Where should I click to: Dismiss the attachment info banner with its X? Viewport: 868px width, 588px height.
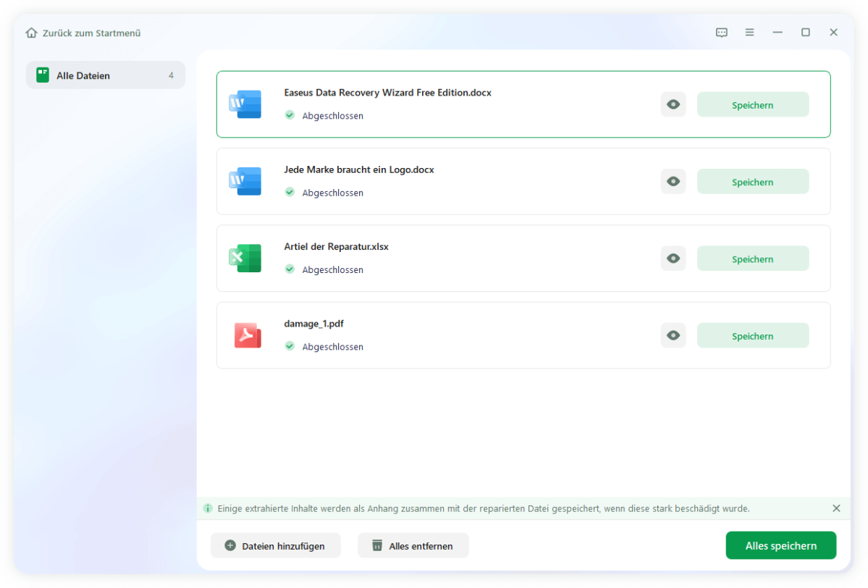coord(836,508)
